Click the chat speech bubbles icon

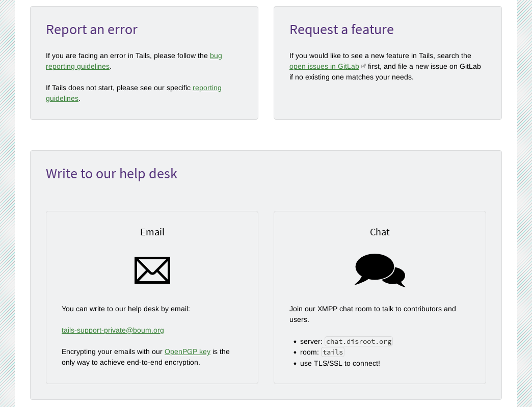380,270
